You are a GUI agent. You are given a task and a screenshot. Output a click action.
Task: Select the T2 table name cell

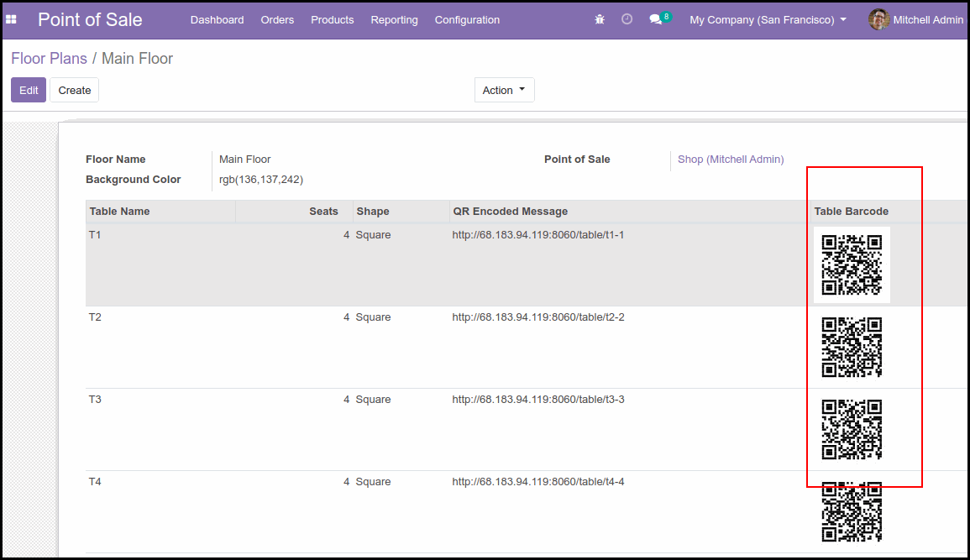[x=95, y=317]
